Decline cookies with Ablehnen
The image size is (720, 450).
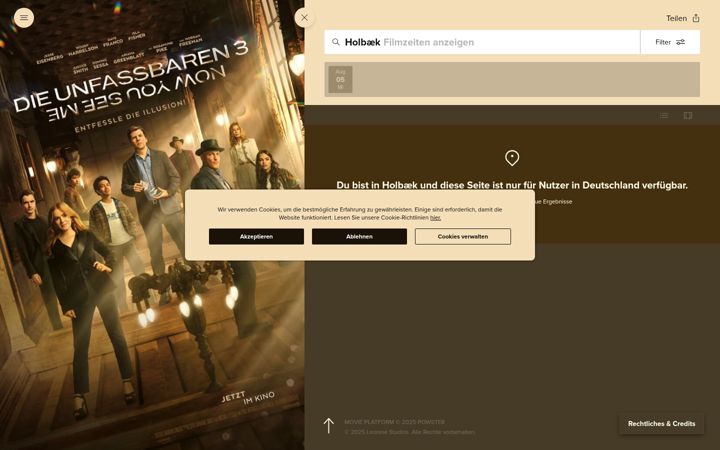359,236
